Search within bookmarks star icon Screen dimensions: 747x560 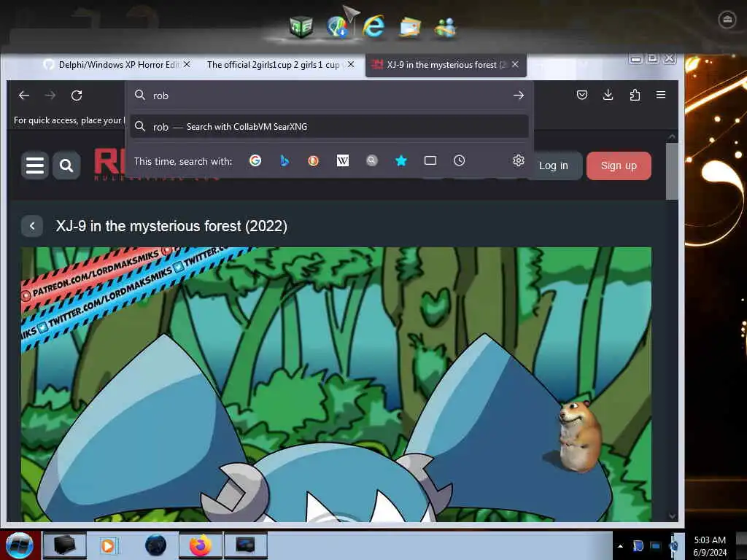pos(401,160)
